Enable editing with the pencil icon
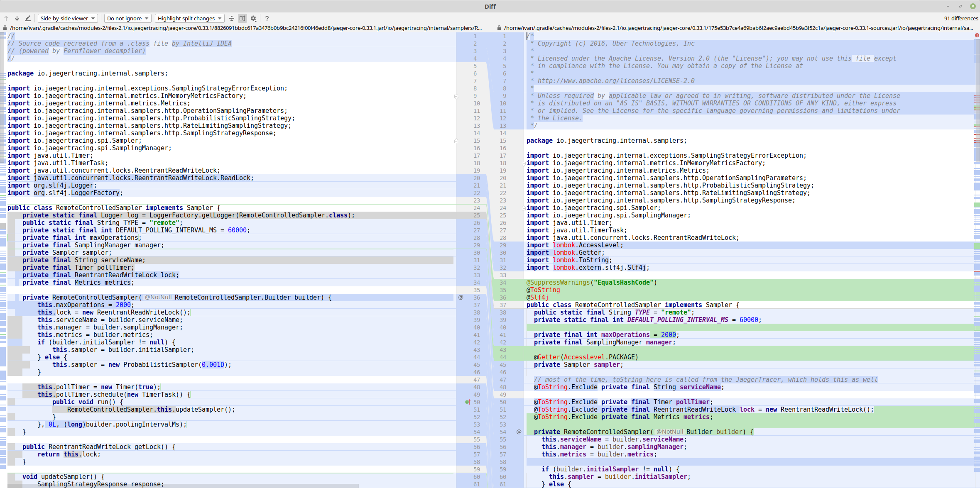 click(x=28, y=18)
